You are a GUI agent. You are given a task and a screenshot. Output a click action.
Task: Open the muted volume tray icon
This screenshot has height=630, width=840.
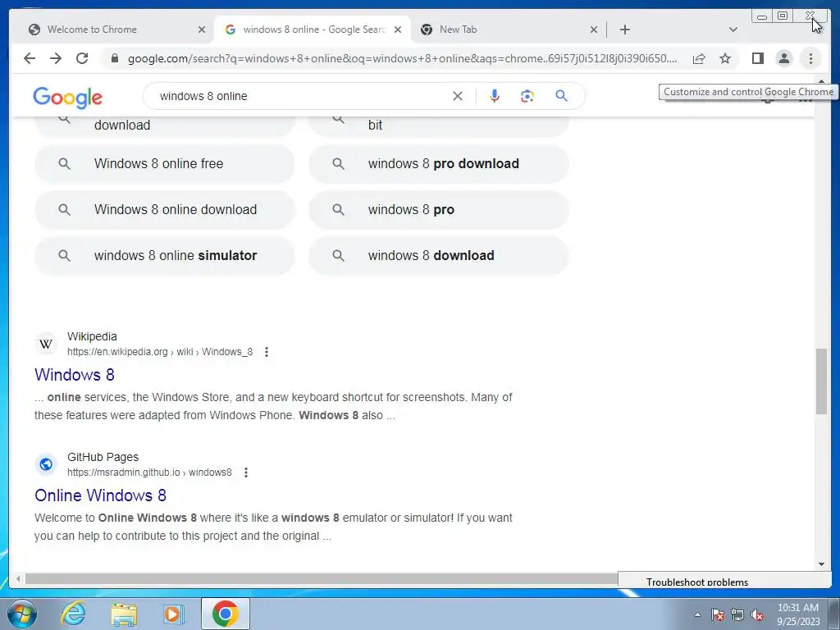coord(757,614)
